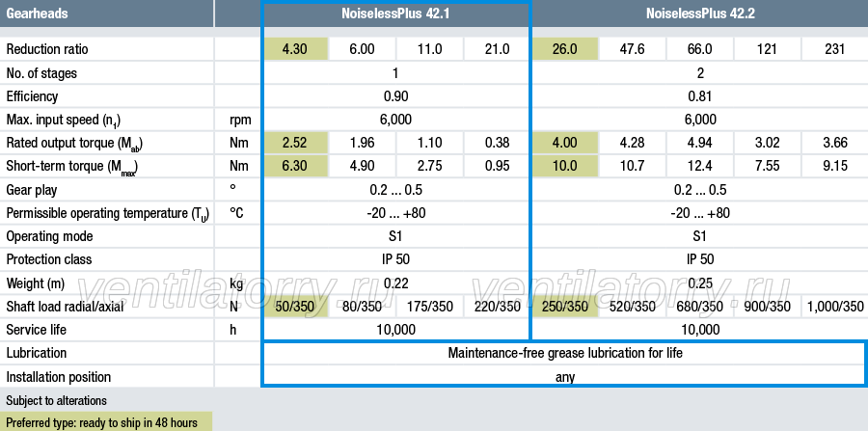The height and width of the screenshot is (431, 868).
Task: Select the NoiselessPlus 42.2 column header
Action: (700, 13)
